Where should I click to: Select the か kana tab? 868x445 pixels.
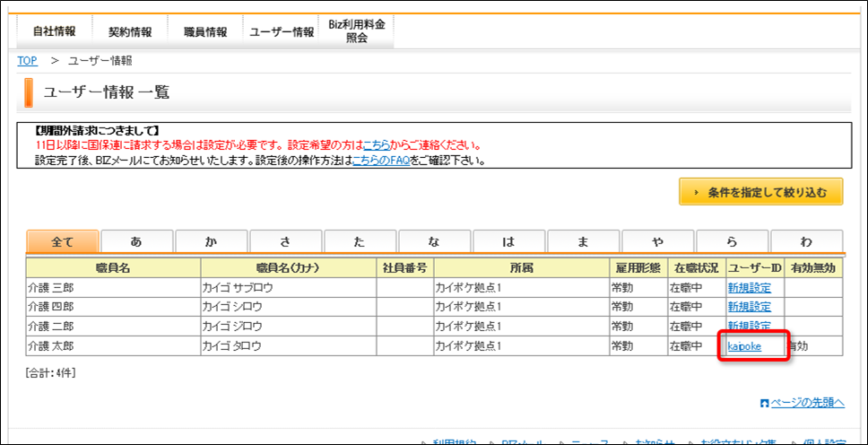(x=211, y=242)
